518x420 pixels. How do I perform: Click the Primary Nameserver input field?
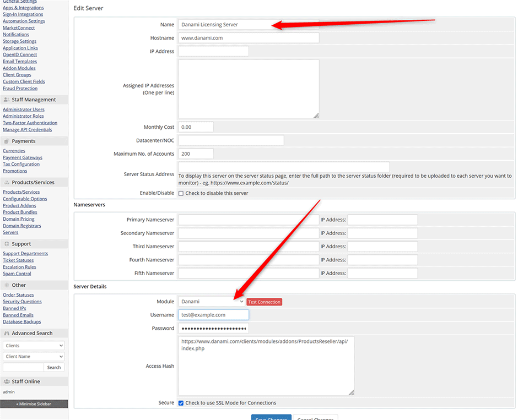tap(249, 220)
